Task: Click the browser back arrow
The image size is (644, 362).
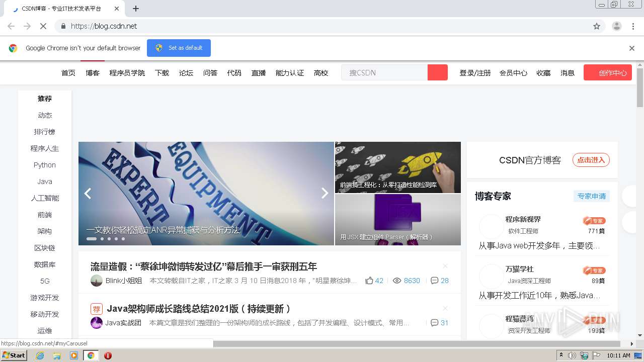Action: point(11,26)
